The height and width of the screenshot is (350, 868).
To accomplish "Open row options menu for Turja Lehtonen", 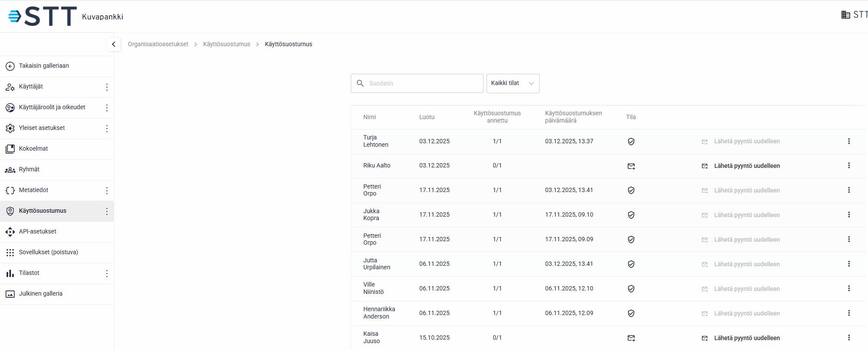I will [x=849, y=141].
